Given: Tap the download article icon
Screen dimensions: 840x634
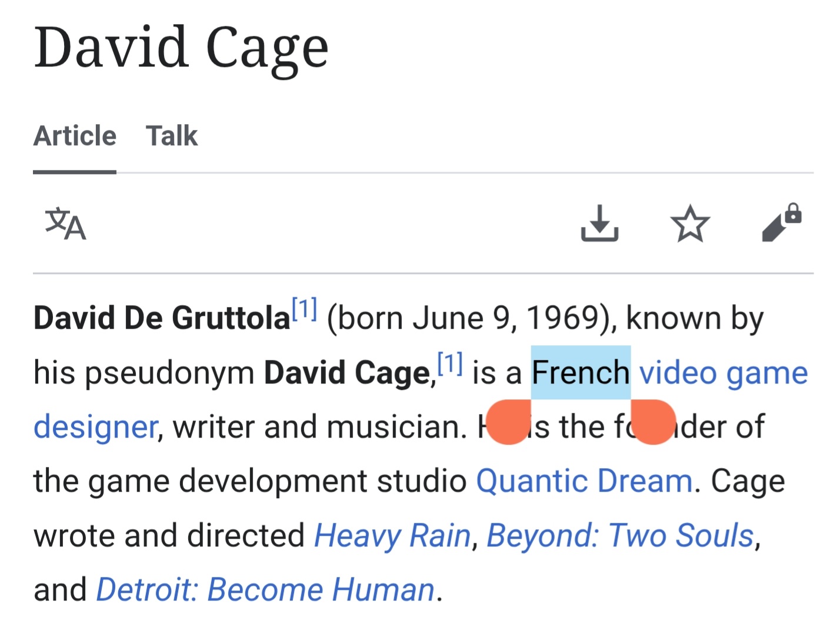Looking at the screenshot, I should [x=599, y=223].
